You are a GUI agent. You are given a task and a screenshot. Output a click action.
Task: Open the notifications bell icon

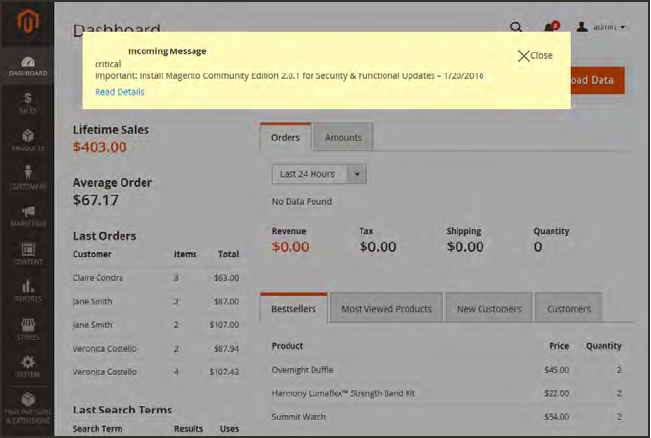click(x=551, y=27)
